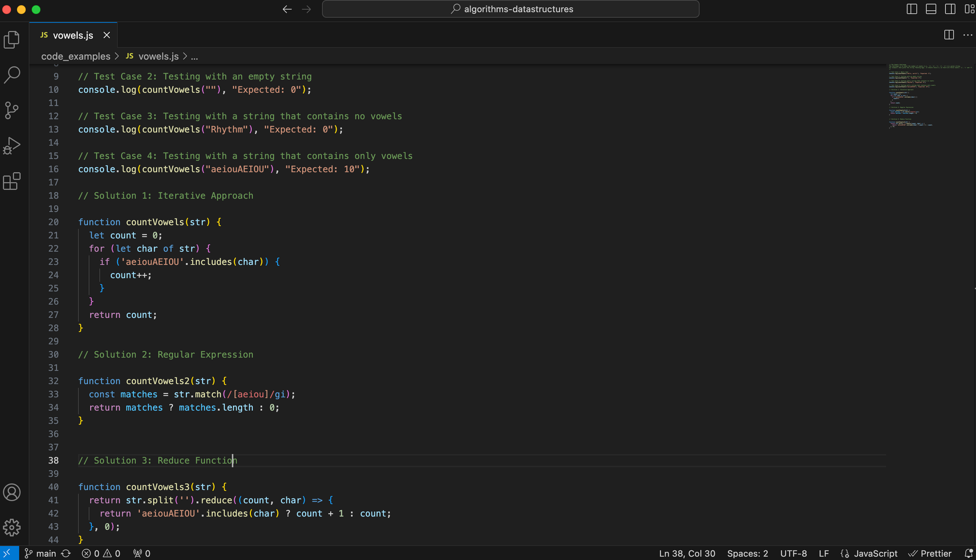Toggle the bottom panel visibility
This screenshot has width=976, height=560.
(x=931, y=9)
